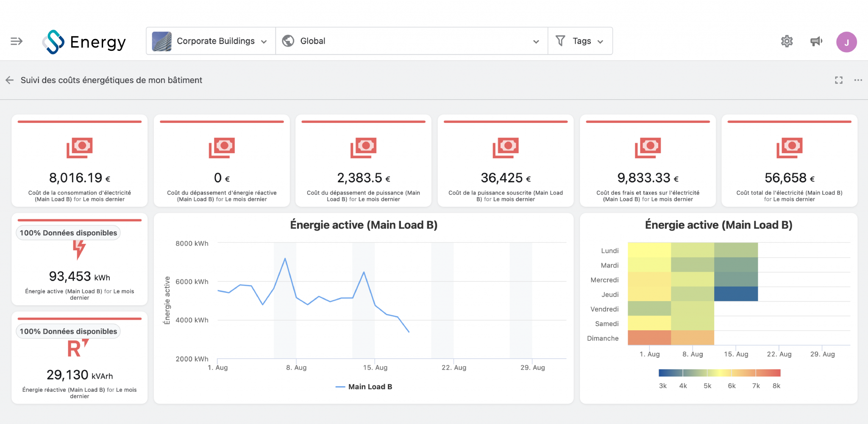Go back using the left arrow

(10, 80)
